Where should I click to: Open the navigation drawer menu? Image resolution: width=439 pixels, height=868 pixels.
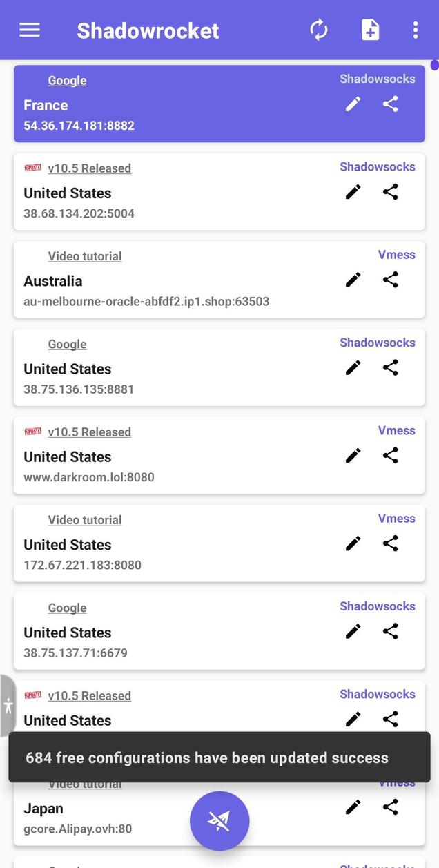tap(29, 30)
